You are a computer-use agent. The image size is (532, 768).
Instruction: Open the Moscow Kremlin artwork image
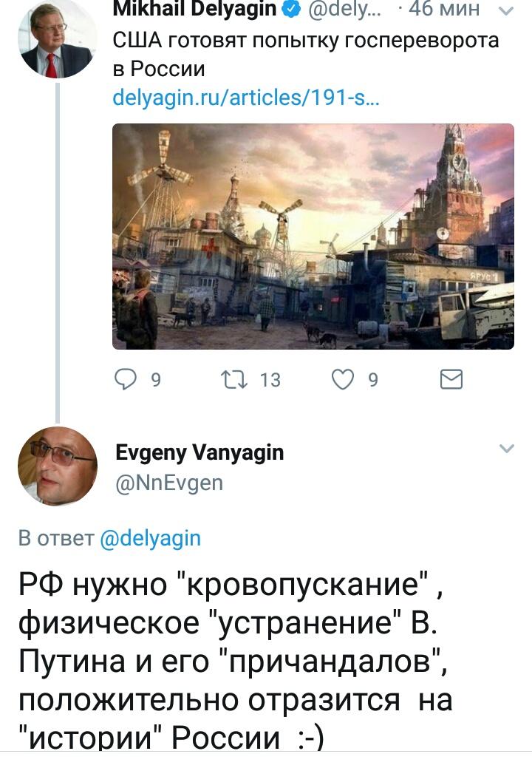313,236
